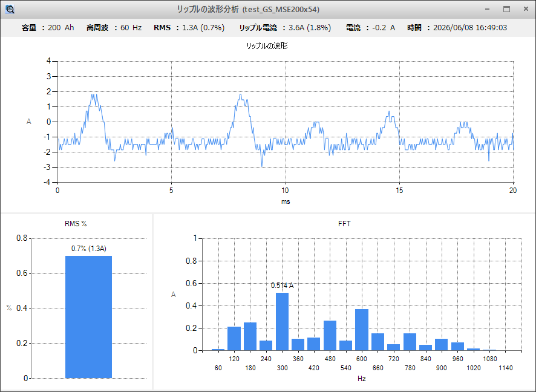Click the 900 Hz FFT bar
The height and width of the screenshot is (392, 536).
(441, 344)
